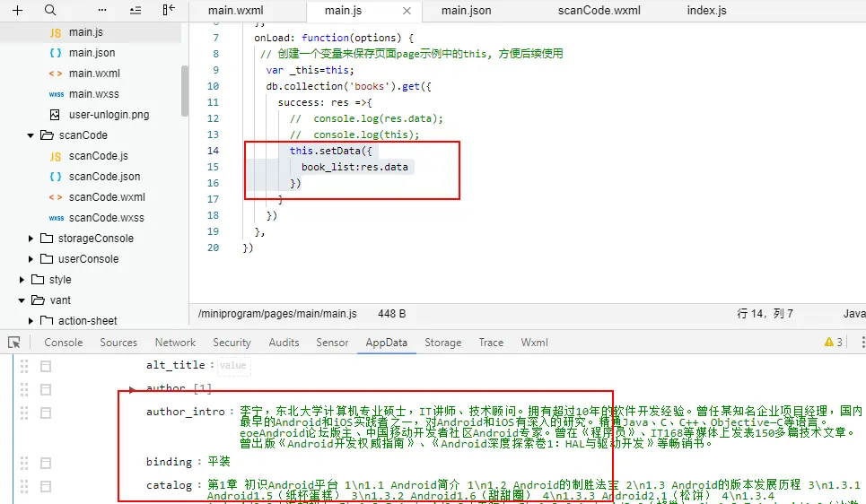This screenshot has height=504, width=866.
Task: Open scanCode.wxml from the file tree
Action: pyautogui.click(x=107, y=197)
